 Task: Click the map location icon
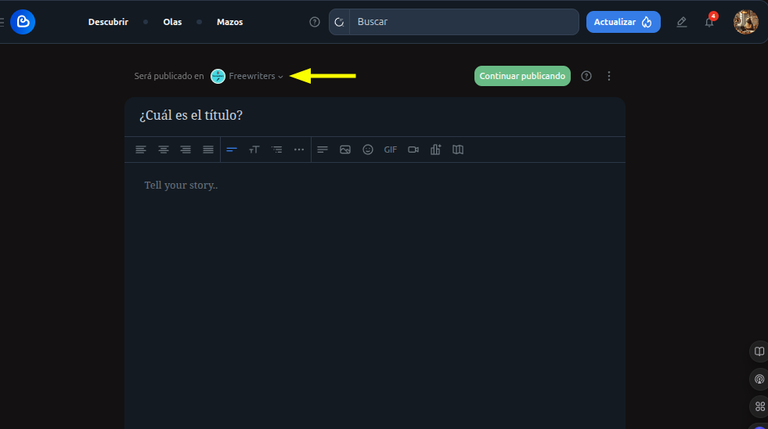458,149
